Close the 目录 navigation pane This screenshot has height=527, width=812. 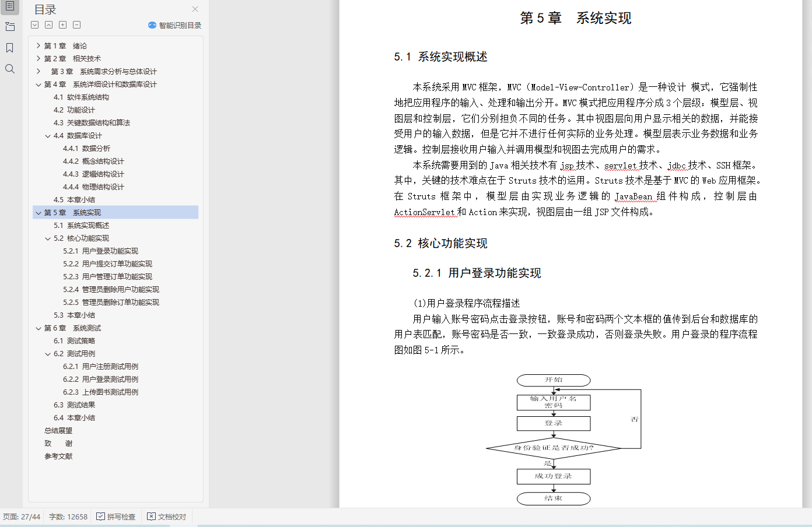coord(195,9)
